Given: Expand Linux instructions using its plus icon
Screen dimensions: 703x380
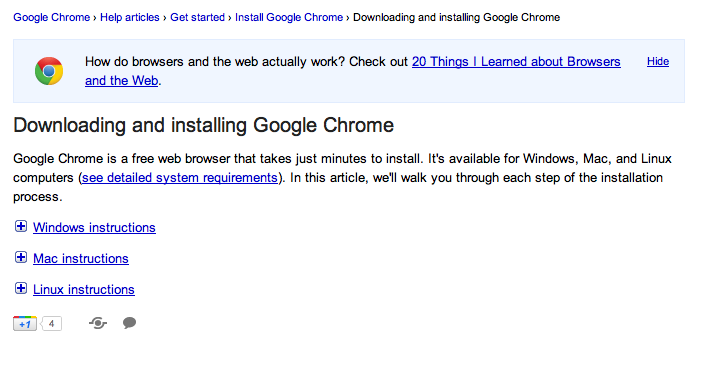Looking at the screenshot, I should (x=21, y=288).
